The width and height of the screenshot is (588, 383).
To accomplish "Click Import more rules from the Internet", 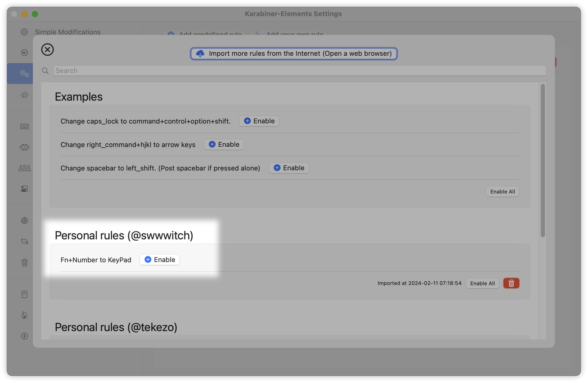I will click(294, 54).
